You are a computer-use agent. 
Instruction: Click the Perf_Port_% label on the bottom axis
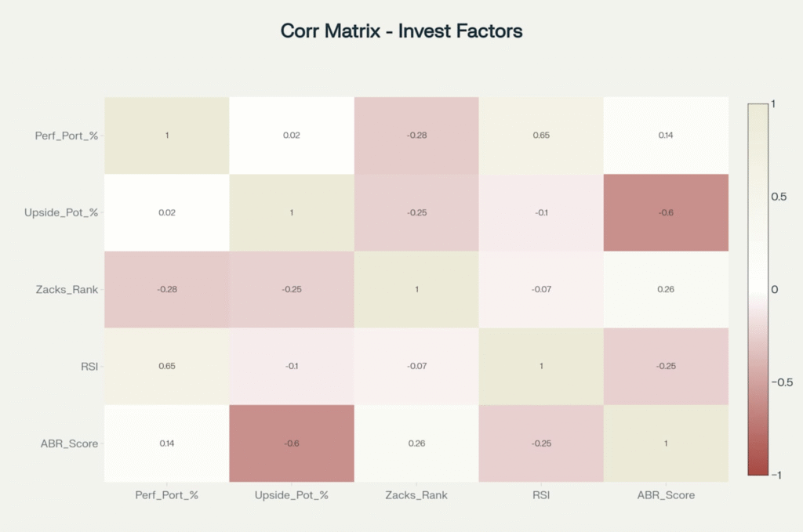[166, 495]
